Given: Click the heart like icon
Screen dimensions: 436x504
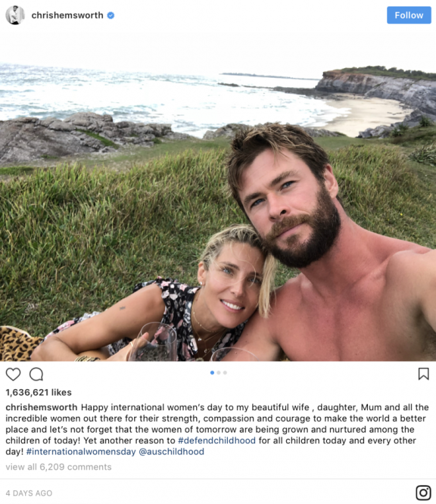Looking at the screenshot, I should pyautogui.click(x=13, y=374).
